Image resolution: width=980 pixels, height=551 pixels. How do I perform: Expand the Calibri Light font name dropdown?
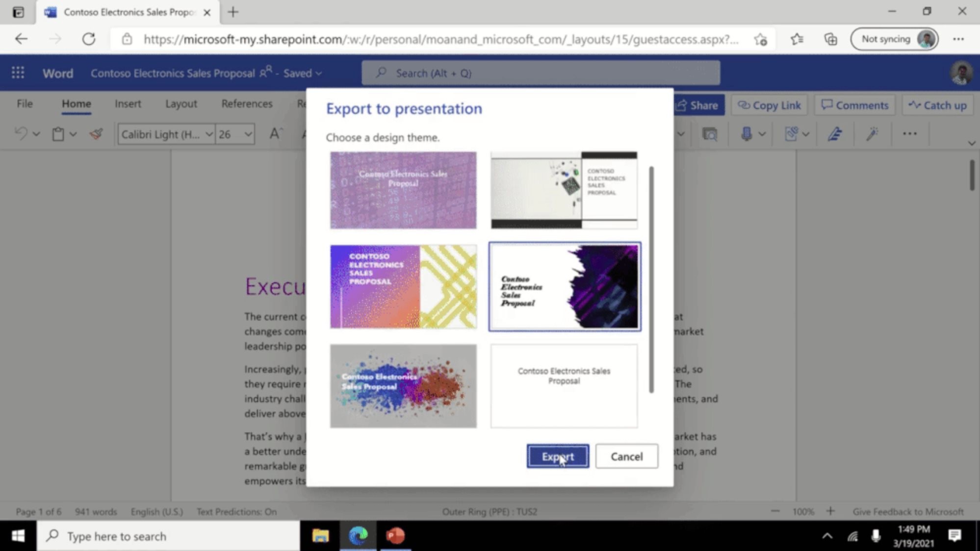click(x=209, y=134)
